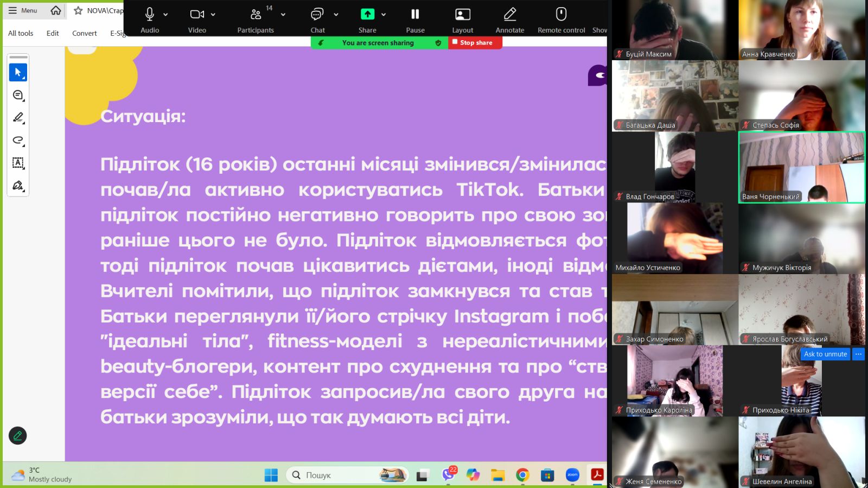Screen dimensions: 868x488
Task: Expand the Share options arrow
Action: (x=384, y=15)
